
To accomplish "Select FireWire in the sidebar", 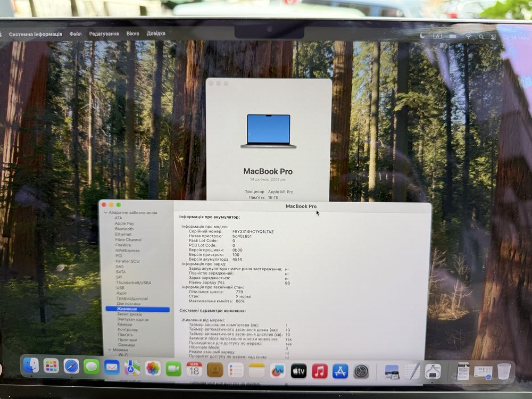I will tap(123, 245).
